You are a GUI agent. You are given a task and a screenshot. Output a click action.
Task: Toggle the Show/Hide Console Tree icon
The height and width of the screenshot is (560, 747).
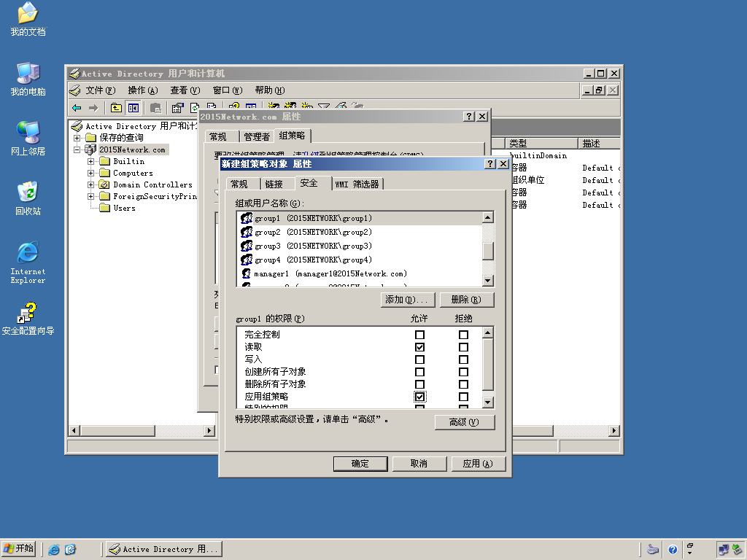[x=133, y=108]
